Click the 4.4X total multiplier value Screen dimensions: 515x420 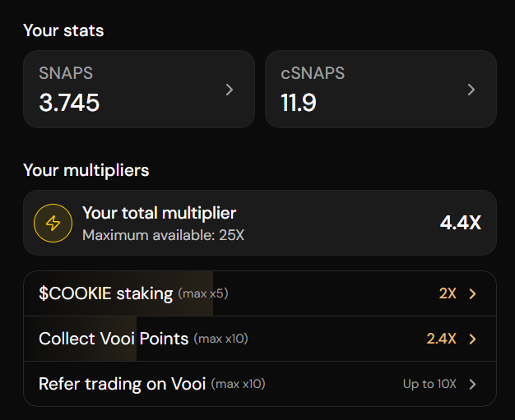pos(461,223)
